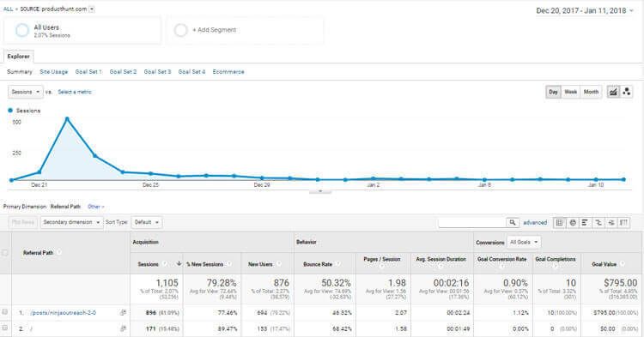The height and width of the screenshot is (337, 644).
Task: Switch to Site Usage metric group
Action: [53, 72]
